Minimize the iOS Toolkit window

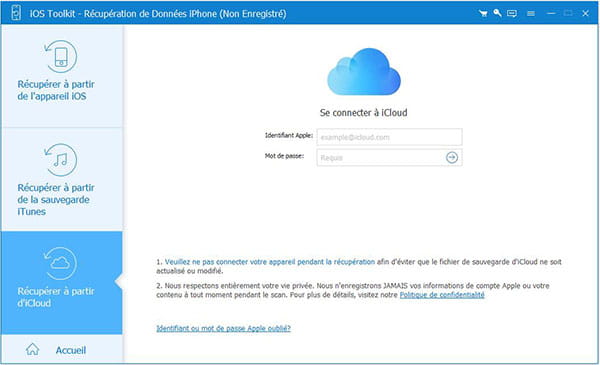pyautogui.click(x=551, y=13)
